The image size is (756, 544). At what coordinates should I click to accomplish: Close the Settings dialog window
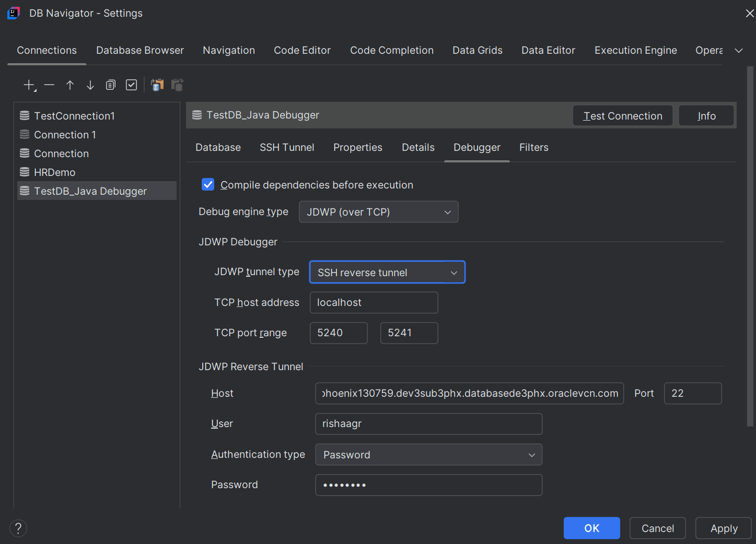750,14
